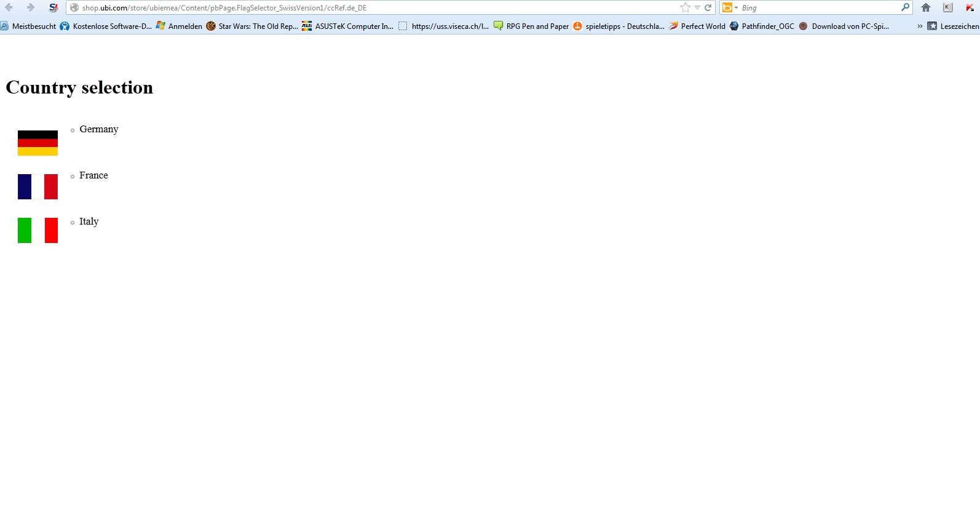
Task: Open the Meistbesucht bookmark folder
Action: [28, 26]
